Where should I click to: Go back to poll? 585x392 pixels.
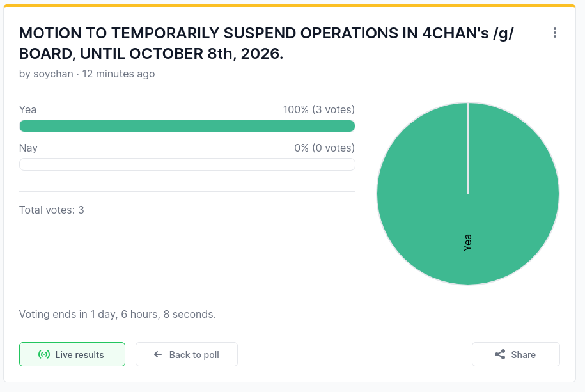(x=187, y=354)
